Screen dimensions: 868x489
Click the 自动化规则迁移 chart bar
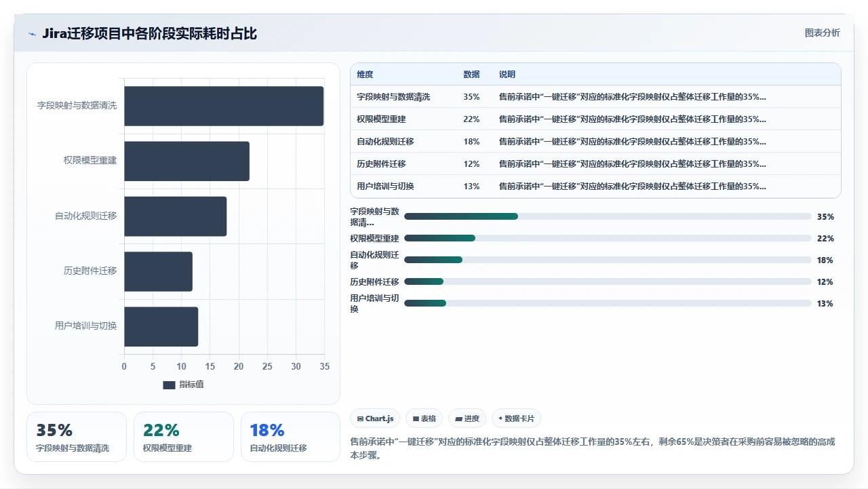point(175,216)
